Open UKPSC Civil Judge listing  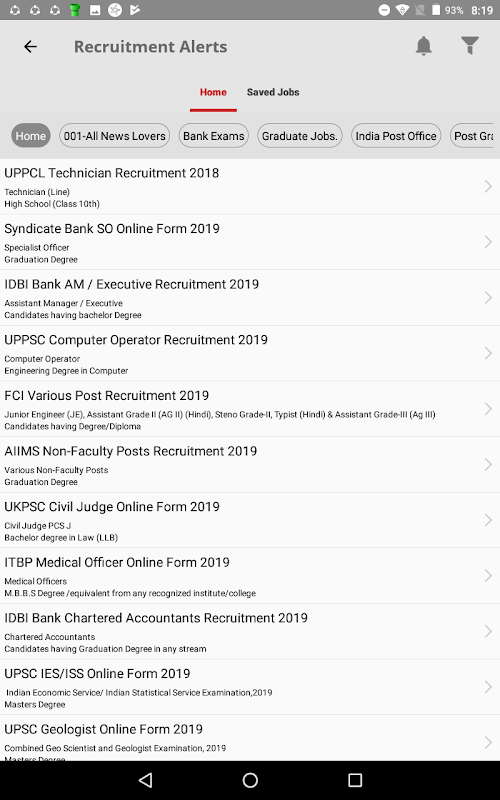250,520
